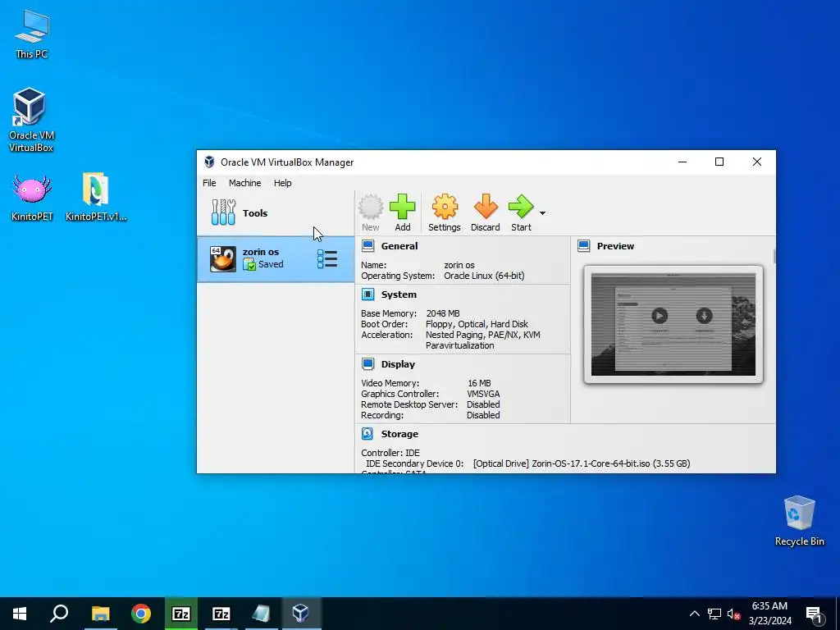This screenshot has height=630, width=840.
Task: Click the Preview section header
Action: click(x=615, y=246)
